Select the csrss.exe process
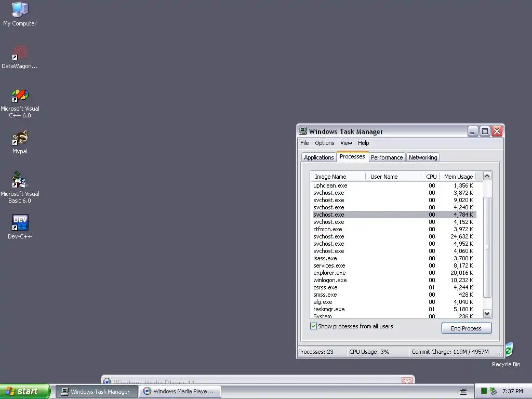 394,287
